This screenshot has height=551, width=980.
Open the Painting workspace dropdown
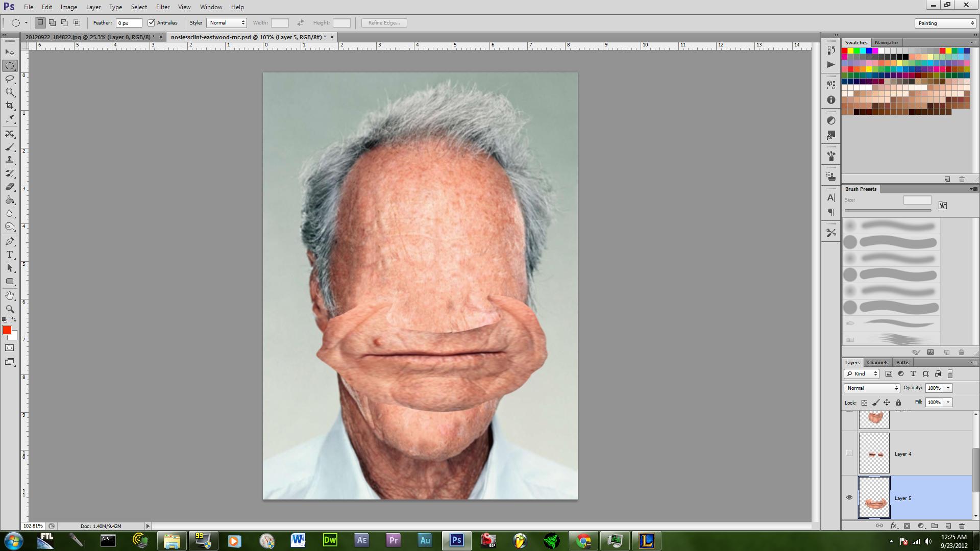coord(945,23)
